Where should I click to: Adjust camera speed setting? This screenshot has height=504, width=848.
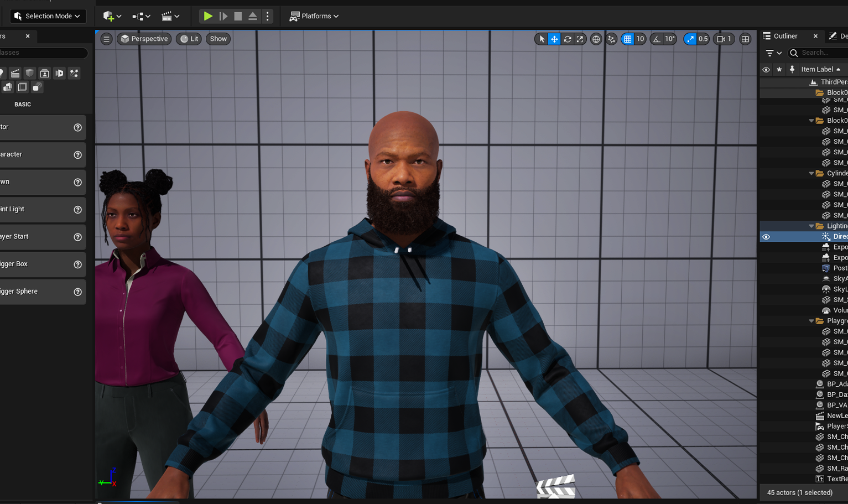point(724,39)
